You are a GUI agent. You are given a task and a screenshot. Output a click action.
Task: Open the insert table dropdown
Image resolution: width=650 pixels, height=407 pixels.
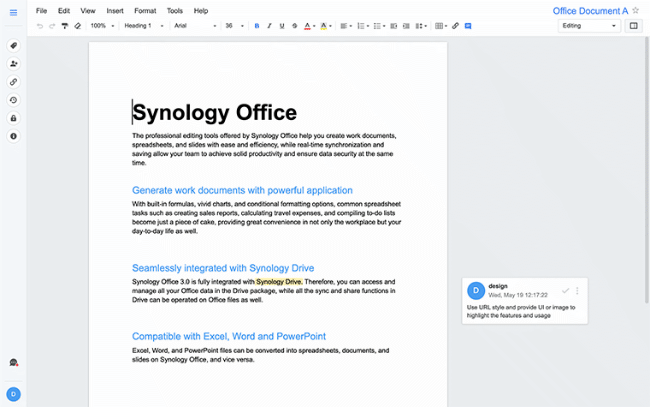point(441,26)
